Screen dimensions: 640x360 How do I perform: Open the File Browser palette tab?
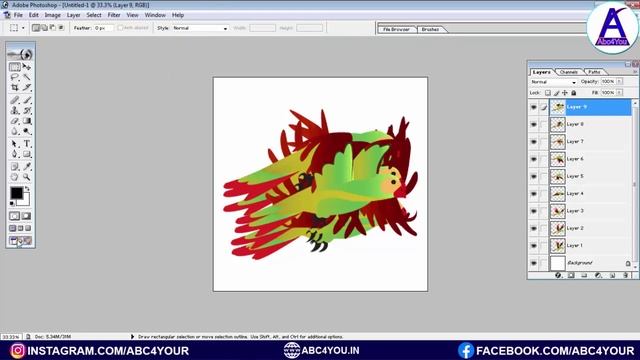coord(396,29)
